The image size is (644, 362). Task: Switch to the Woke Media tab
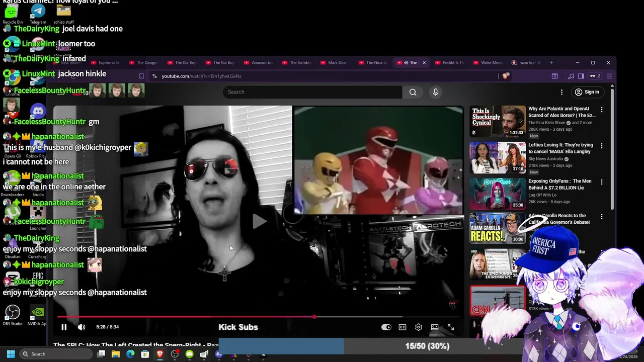(x=488, y=63)
